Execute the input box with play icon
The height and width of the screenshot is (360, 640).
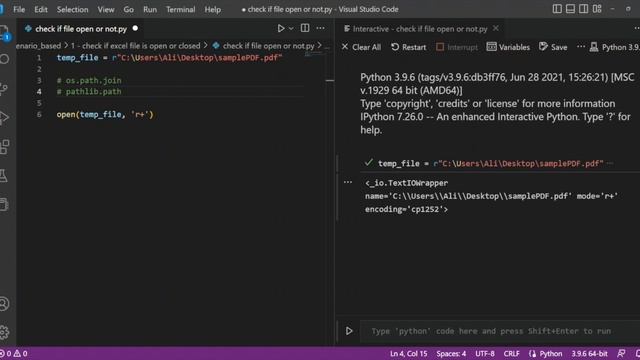coord(349,331)
